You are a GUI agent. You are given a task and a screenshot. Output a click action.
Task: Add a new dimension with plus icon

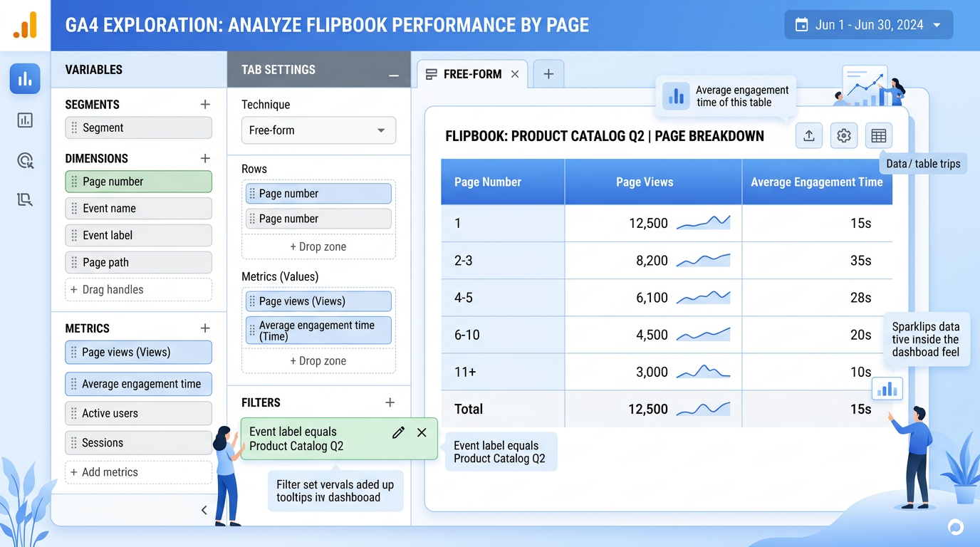pyautogui.click(x=205, y=158)
